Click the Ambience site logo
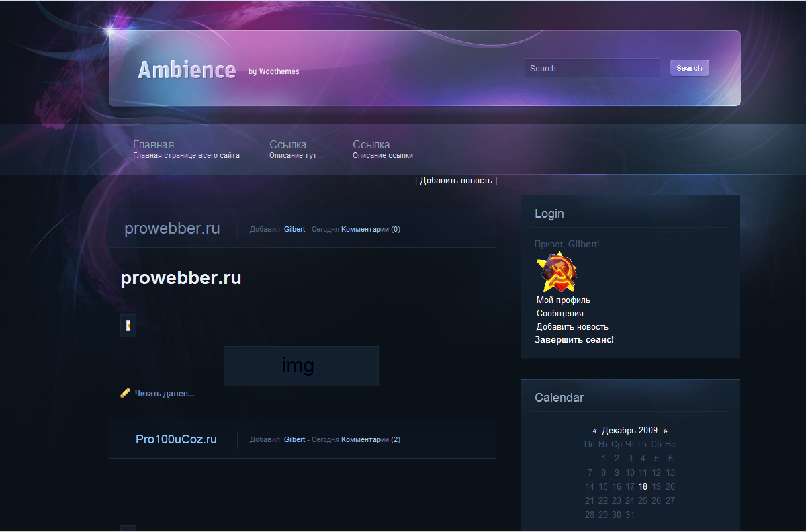806x532 pixels. coord(187,70)
